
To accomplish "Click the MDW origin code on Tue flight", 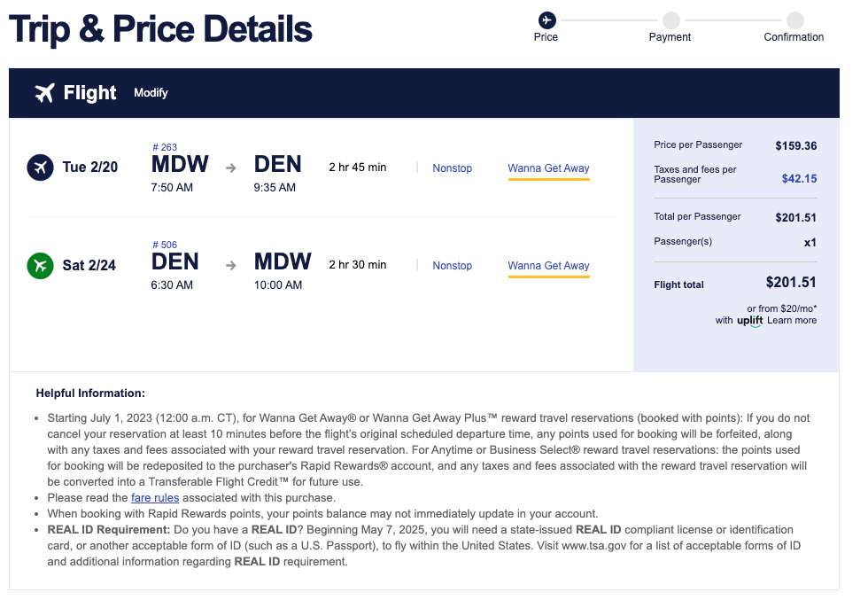I will tap(180, 165).
